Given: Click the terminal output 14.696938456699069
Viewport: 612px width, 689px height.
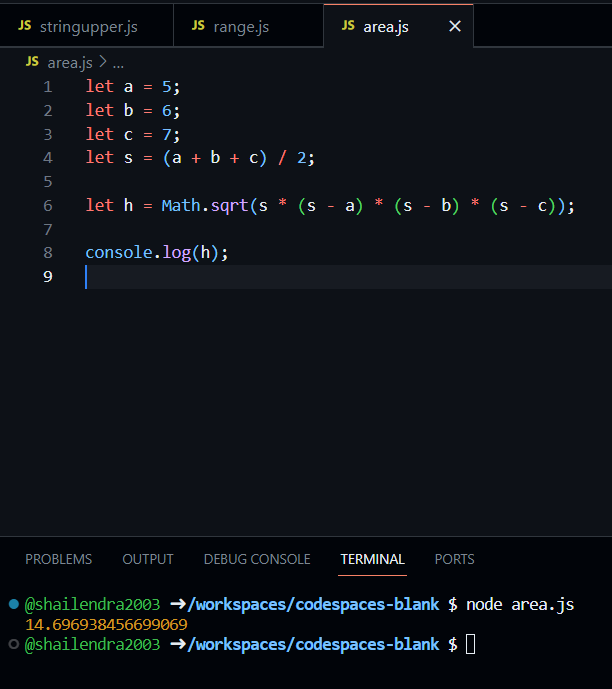Looking at the screenshot, I should click(106, 624).
